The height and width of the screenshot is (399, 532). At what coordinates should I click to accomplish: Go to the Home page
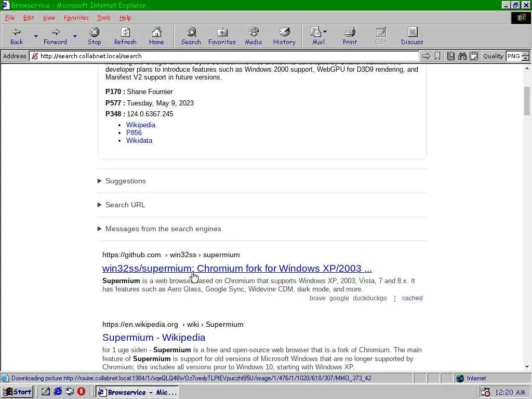(x=156, y=36)
